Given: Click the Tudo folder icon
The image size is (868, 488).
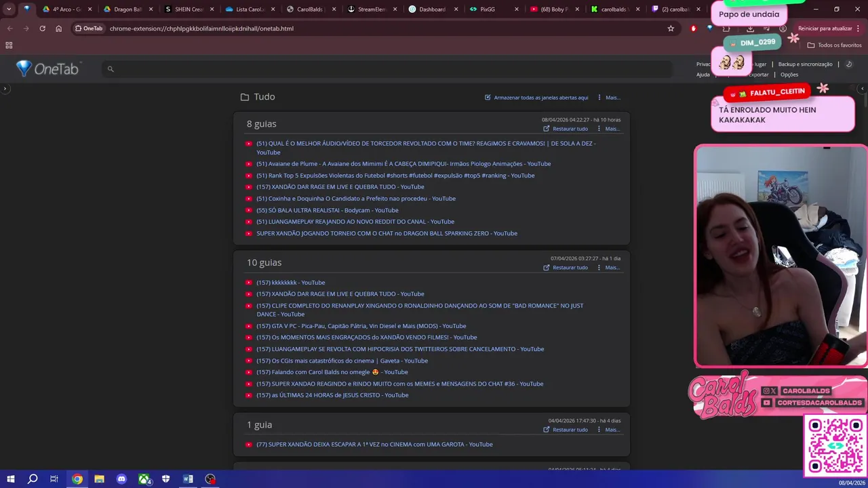Looking at the screenshot, I should (x=245, y=97).
